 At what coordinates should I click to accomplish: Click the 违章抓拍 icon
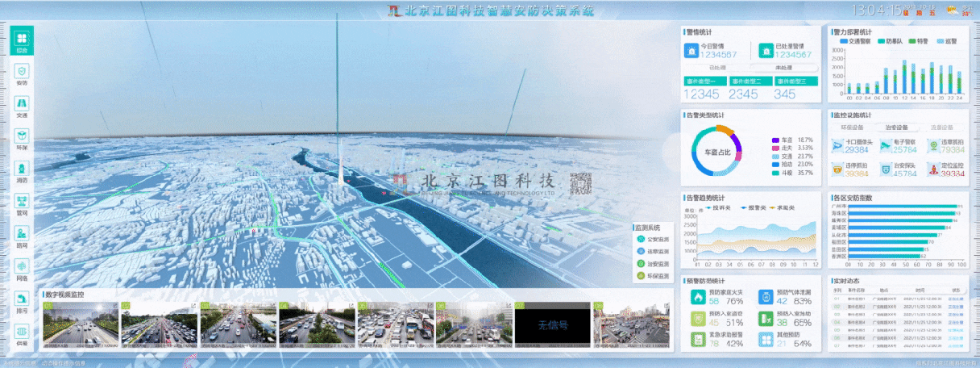coord(933,145)
